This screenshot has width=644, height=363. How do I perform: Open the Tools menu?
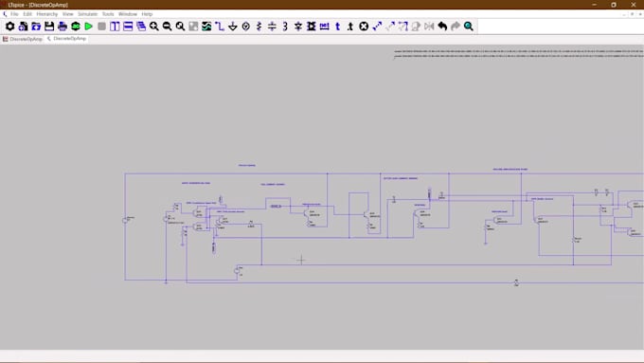tap(108, 14)
